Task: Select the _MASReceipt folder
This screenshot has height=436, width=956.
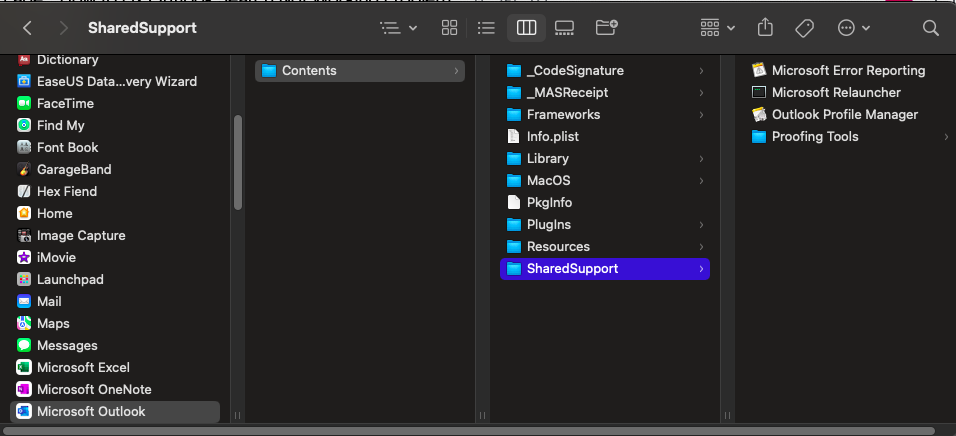Action: click(605, 93)
